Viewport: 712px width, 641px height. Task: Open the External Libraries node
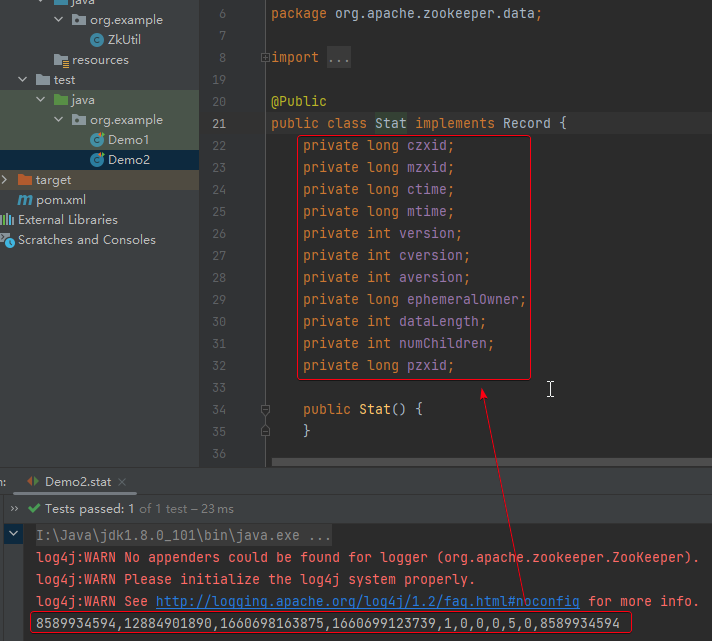(68, 220)
